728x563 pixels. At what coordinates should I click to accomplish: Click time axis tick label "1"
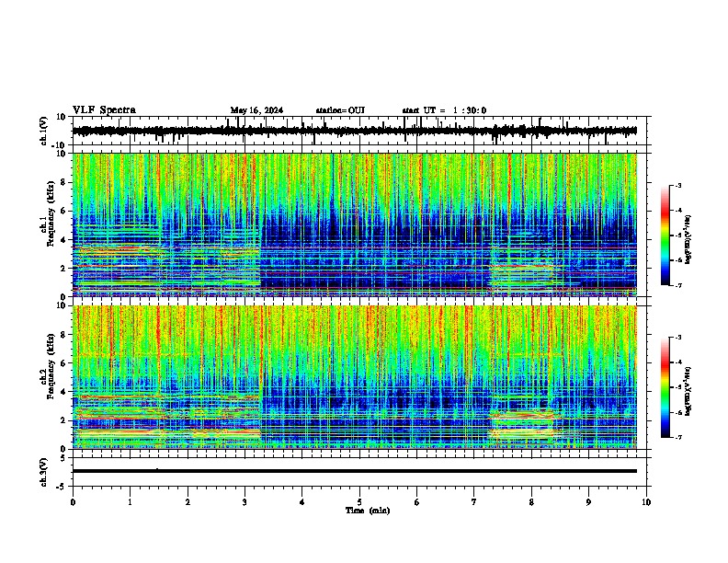pyautogui.click(x=131, y=502)
